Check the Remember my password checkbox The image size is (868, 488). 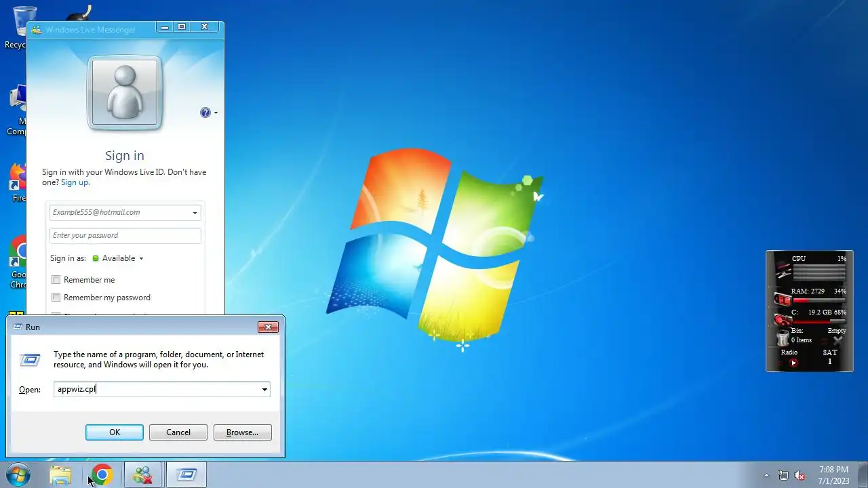pyautogui.click(x=56, y=298)
